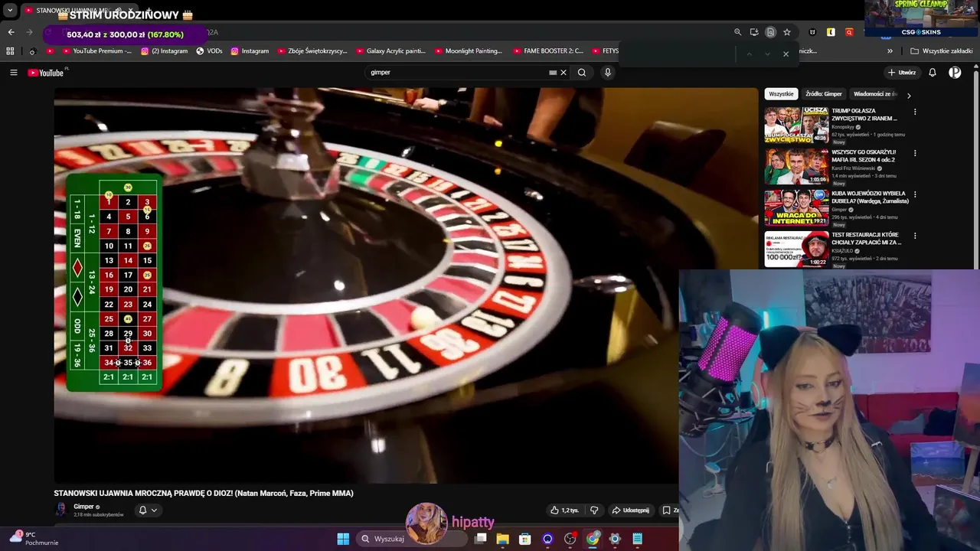
Task: Open the browser tab search dropdown arrow
Action: click(x=10, y=11)
